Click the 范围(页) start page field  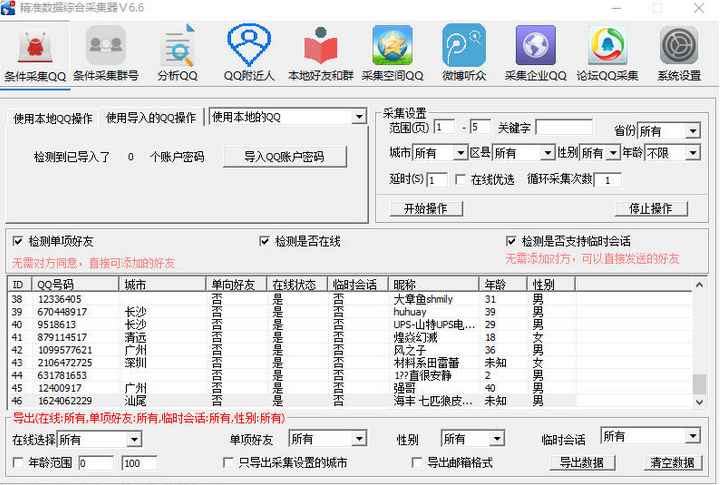coord(444,127)
